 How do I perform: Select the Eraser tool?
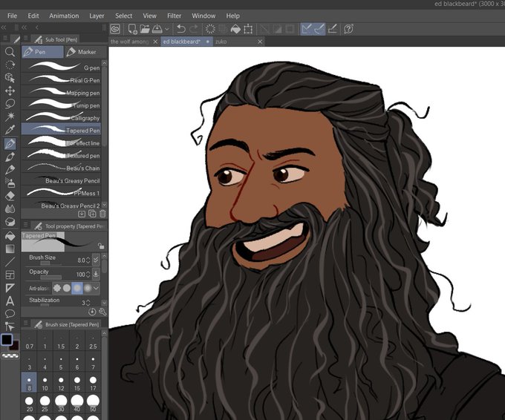10,196
